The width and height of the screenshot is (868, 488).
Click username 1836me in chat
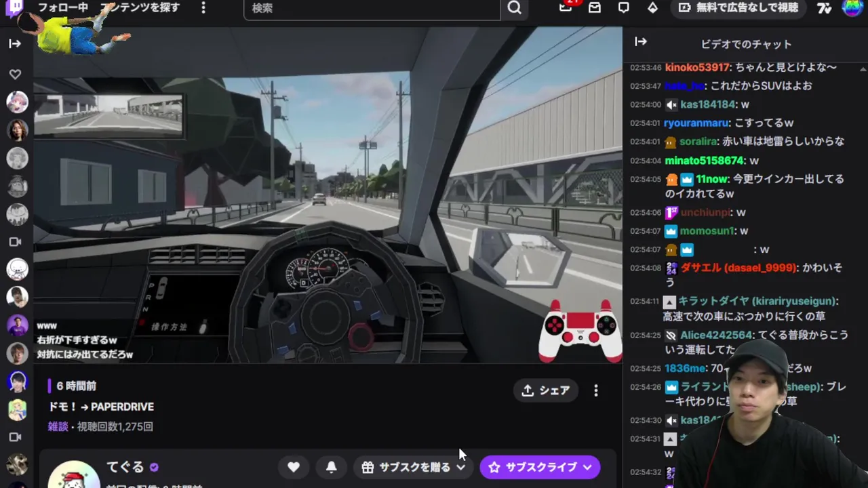(685, 369)
